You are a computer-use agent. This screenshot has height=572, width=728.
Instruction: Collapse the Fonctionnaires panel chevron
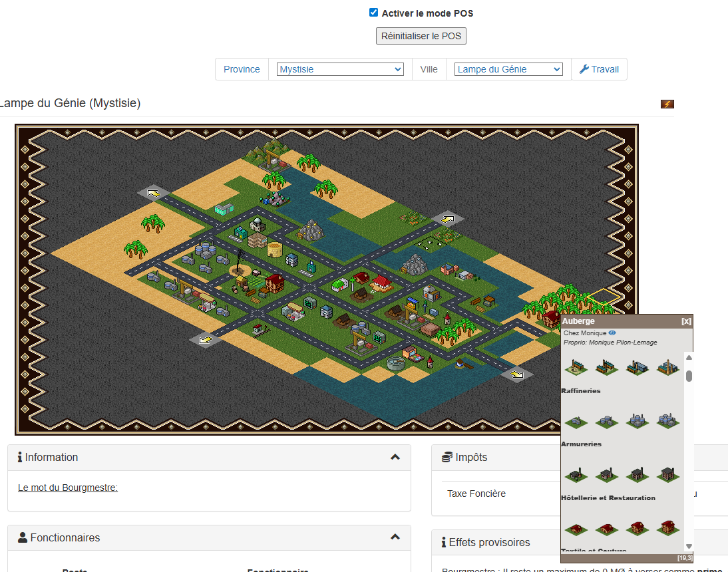pyautogui.click(x=395, y=537)
